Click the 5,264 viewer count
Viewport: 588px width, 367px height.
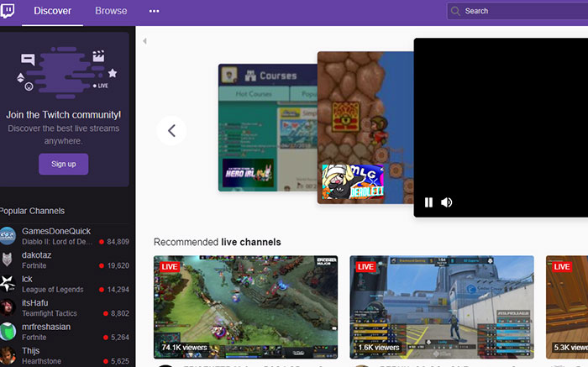(x=119, y=338)
